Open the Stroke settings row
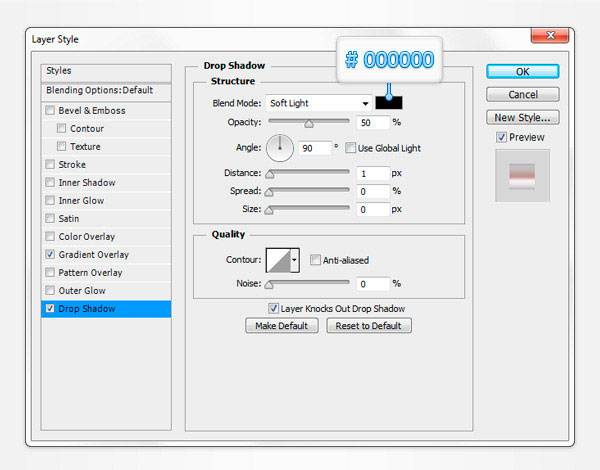Screen dimensions: 600x470 tap(106, 165)
